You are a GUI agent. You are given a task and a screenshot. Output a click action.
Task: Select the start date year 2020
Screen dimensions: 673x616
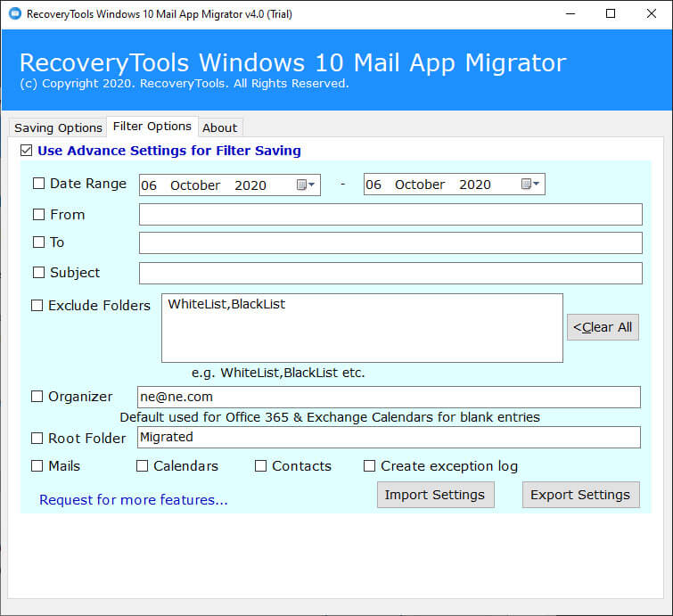[250, 185]
